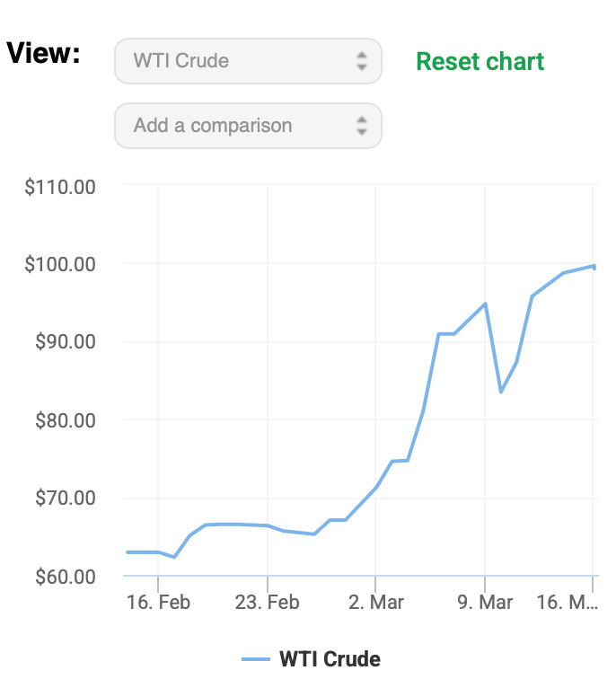Click the sharp price dip after 9 March
The width and height of the screenshot is (616, 688).
coord(501,392)
